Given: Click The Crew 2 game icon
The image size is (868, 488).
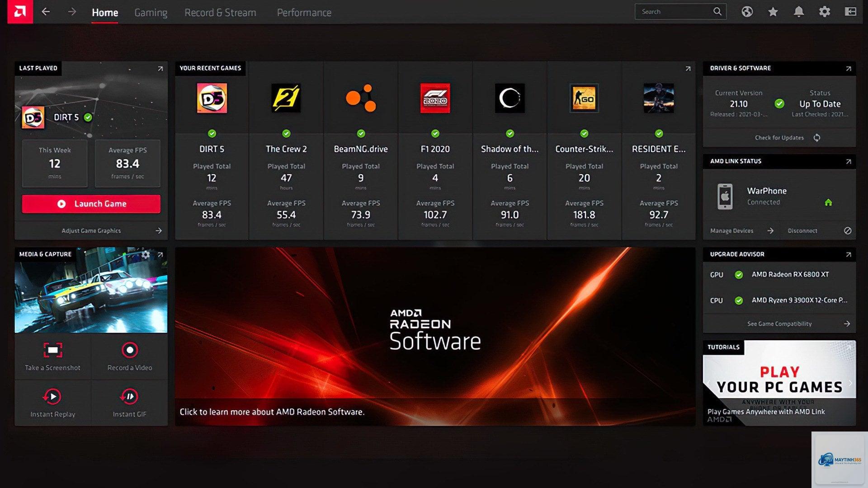Looking at the screenshot, I should click(x=286, y=98).
